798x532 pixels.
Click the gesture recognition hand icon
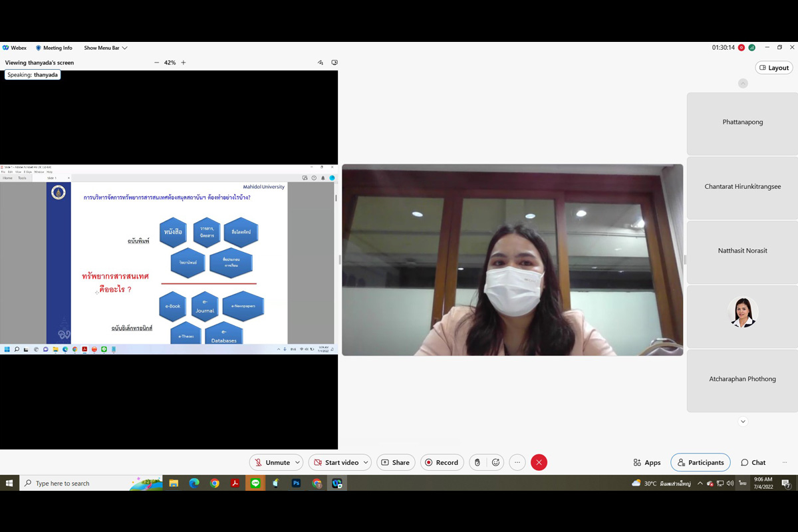[477, 462]
